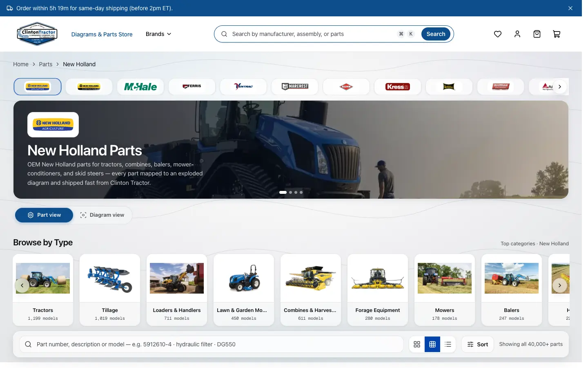Image resolution: width=588 pixels, height=368 pixels.
Task: Open the Tractors category card
Action: (43, 290)
